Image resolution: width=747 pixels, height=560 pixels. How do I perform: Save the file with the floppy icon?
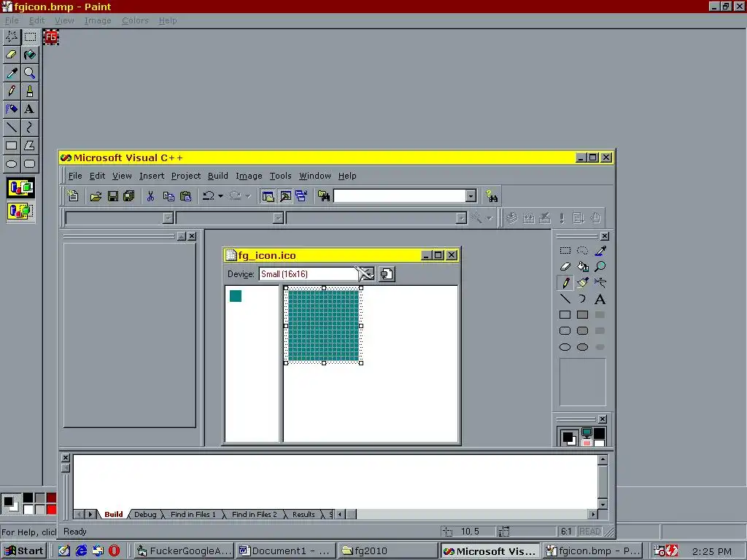[x=113, y=195]
